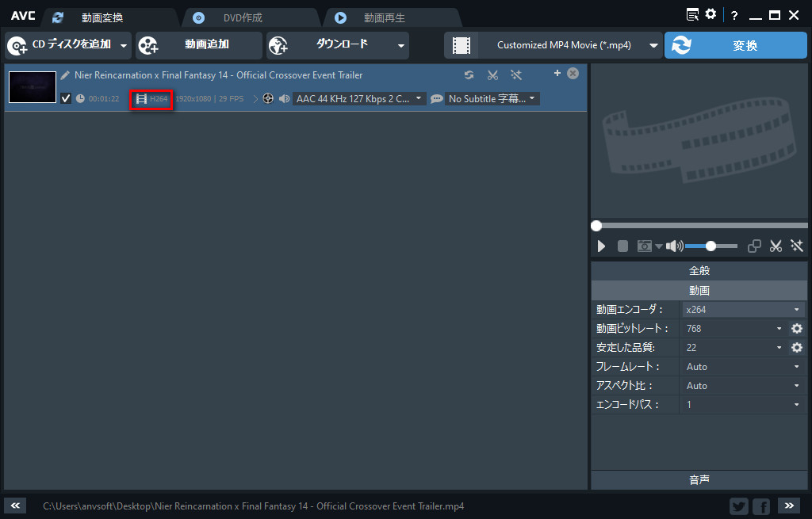
Task: Open clip scissors on video item
Action: (492, 75)
